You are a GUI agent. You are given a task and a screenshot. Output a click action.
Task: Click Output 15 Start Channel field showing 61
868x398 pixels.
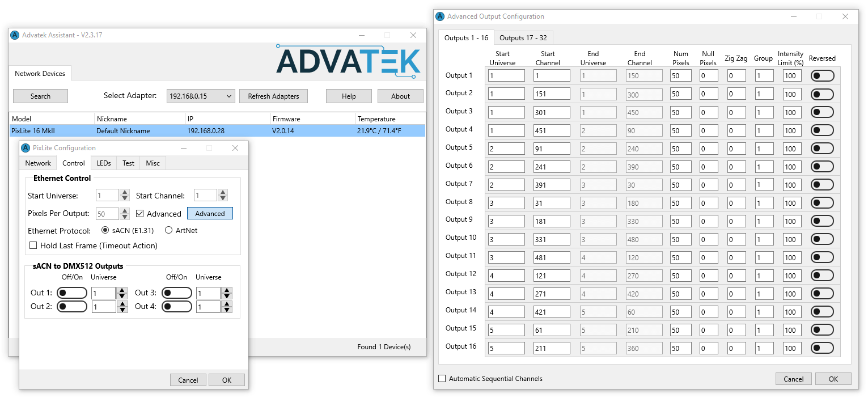coord(552,330)
